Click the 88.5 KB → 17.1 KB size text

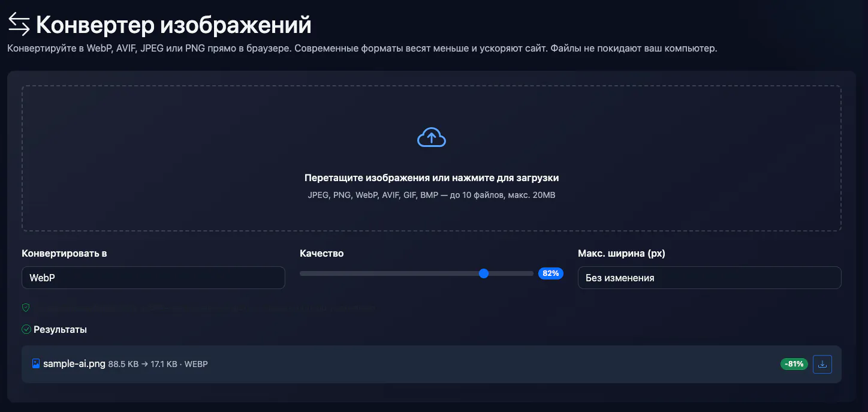pyautogui.click(x=143, y=364)
